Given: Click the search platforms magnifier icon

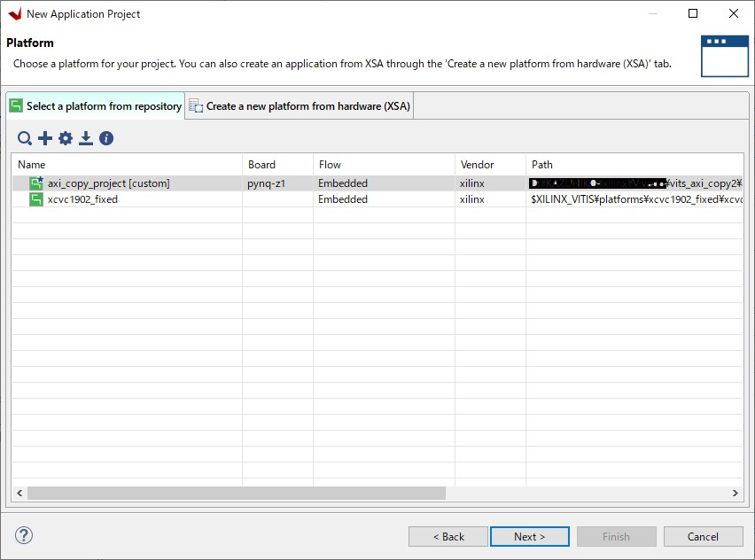Looking at the screenshot, I should coord(25,139).
